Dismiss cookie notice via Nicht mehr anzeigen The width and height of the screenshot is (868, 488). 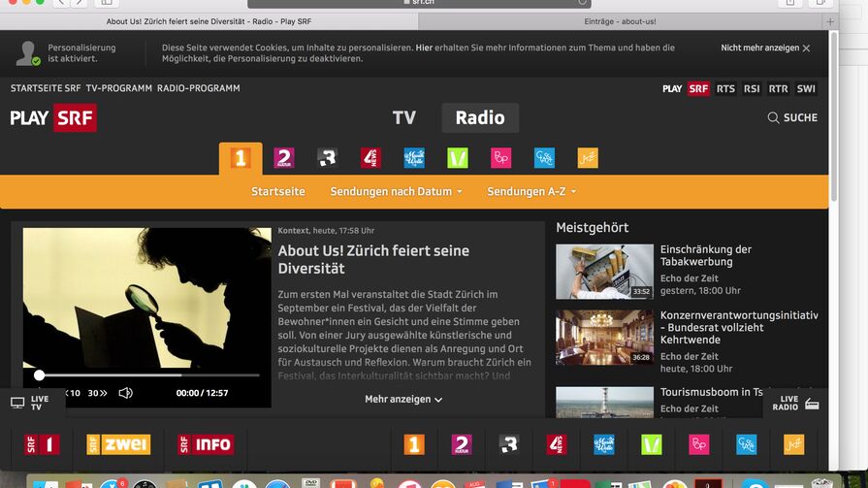(x=765, y=48)
